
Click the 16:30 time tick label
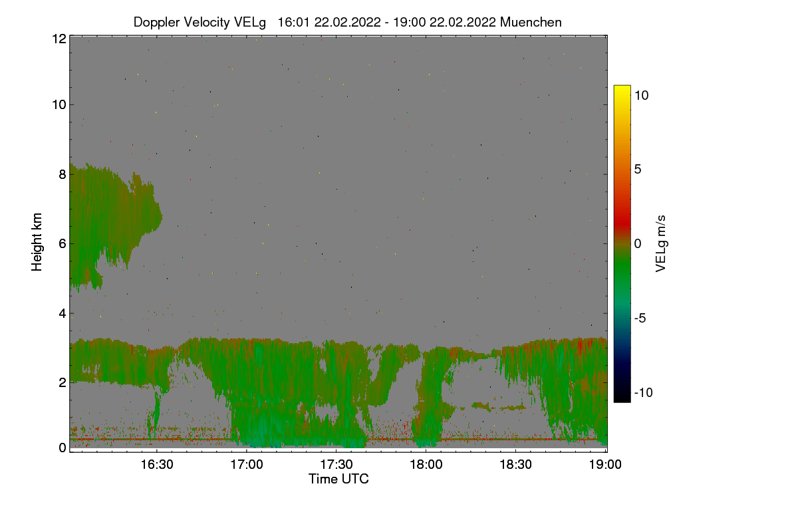(x=157, y=465)
